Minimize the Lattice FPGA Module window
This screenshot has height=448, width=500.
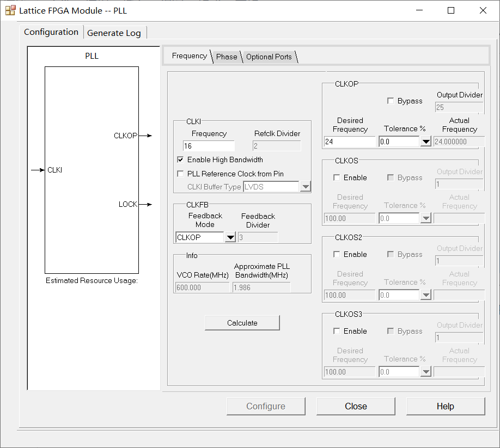(x=419, y=10)
